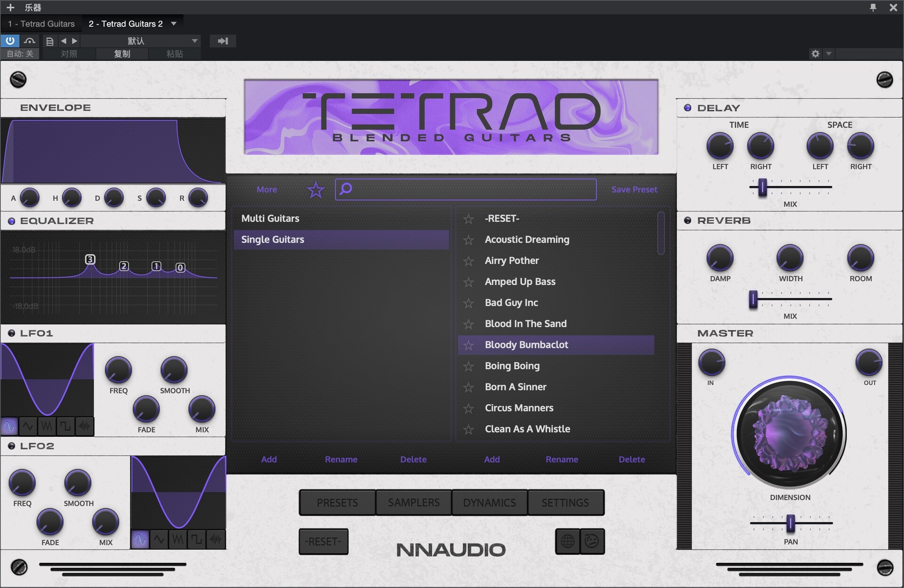Image resolution: width=904 pixels, height=588 pixels.
Task: Open the SETTINGS tab
Action: pos(565,503)
